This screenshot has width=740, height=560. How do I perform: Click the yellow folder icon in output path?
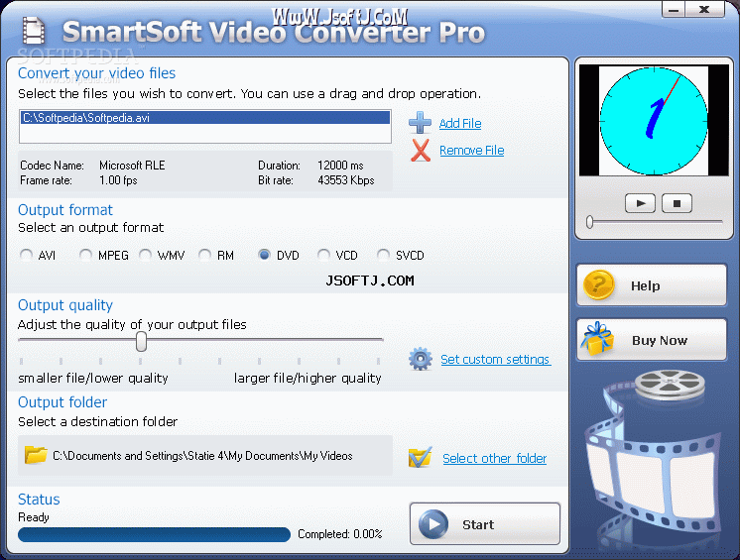36,455
